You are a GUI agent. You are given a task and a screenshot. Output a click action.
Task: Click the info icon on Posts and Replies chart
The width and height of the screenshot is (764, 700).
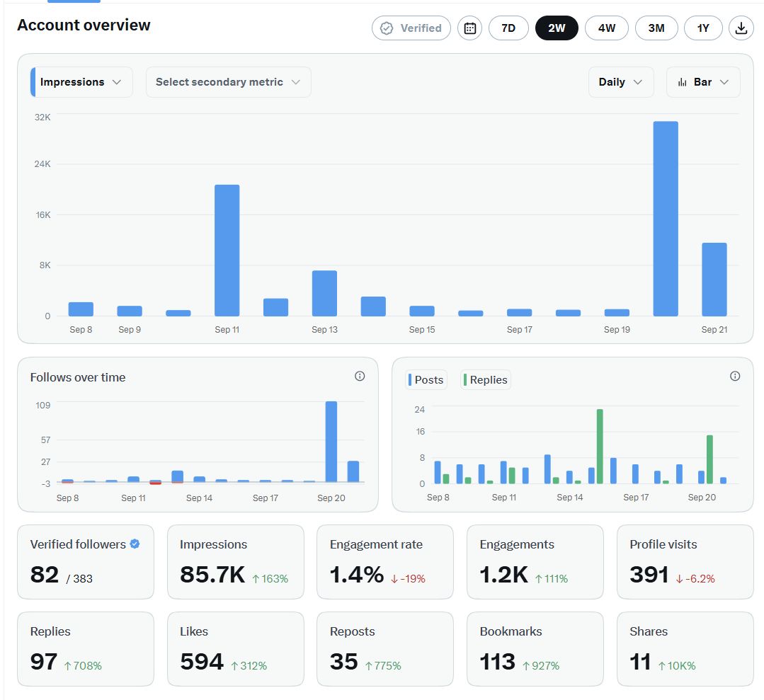[x=735, y=376]
